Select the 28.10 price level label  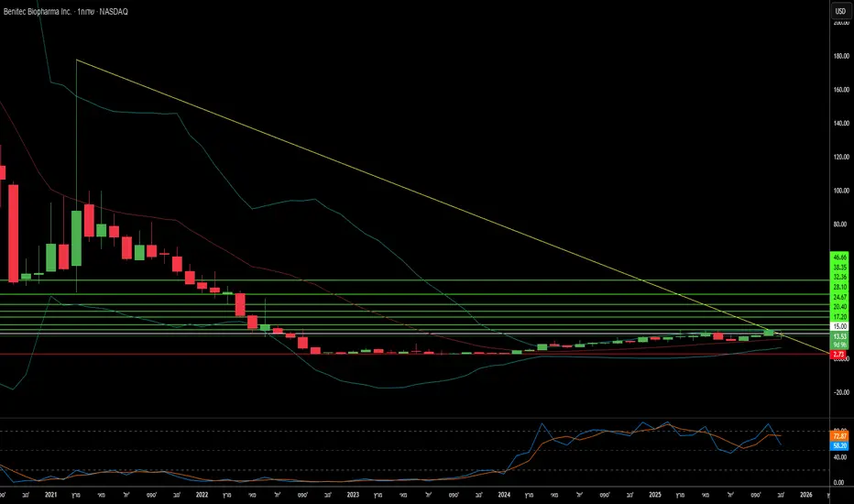pos(839,287)
